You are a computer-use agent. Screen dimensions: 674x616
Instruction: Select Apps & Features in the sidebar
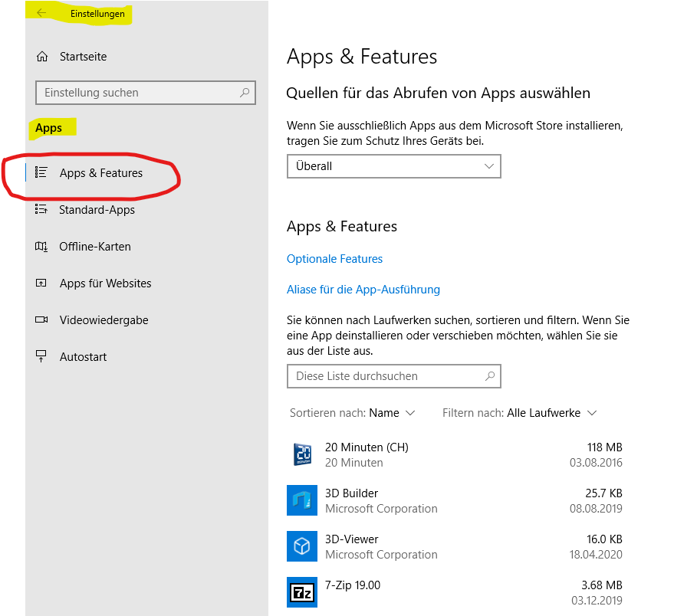click(x=101, y=172)
